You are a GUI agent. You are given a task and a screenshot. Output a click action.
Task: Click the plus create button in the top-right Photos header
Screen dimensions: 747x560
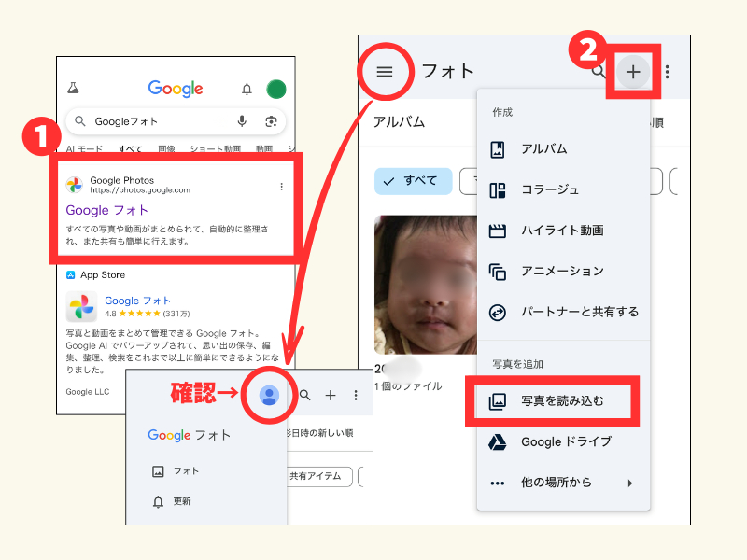pyautogui.click(x=634, y=71)
